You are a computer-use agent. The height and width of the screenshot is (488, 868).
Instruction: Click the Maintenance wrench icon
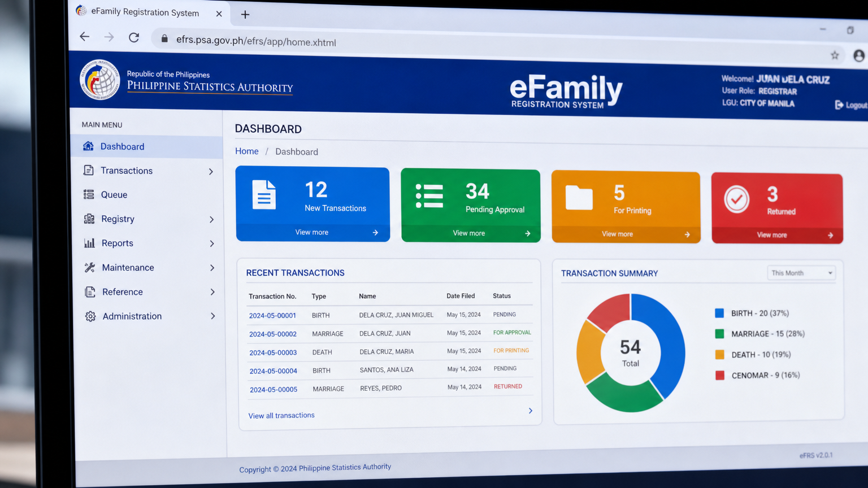[x=89, y=267]
